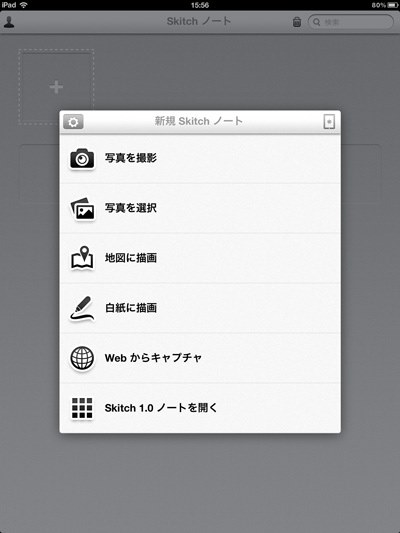
Task: Tap the camera icon for 写真を撮影
Action: (x=82, y=158)
